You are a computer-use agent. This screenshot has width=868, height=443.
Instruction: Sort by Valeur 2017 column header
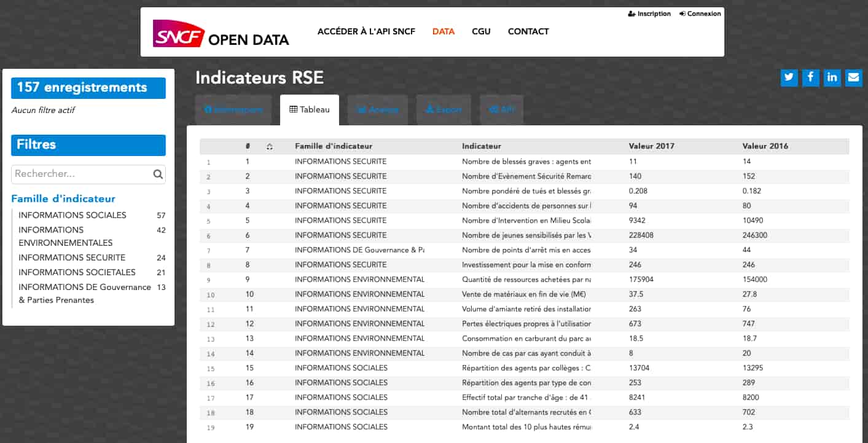651,146
